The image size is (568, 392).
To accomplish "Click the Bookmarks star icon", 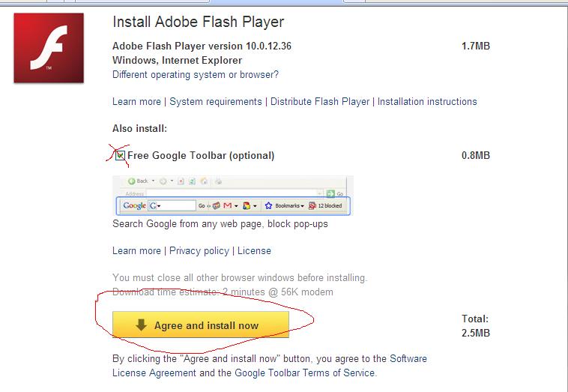I will (x=268, y=205).
